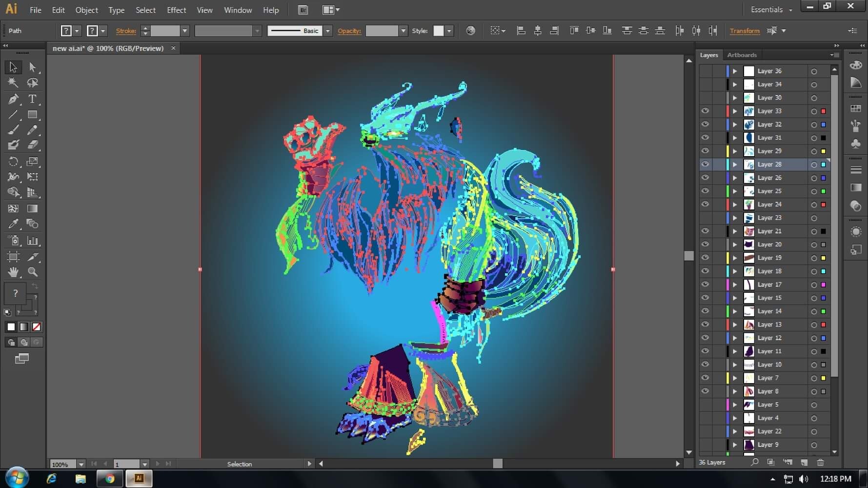Select the Type tool
The image size is (868, 488).
(32, 99)
